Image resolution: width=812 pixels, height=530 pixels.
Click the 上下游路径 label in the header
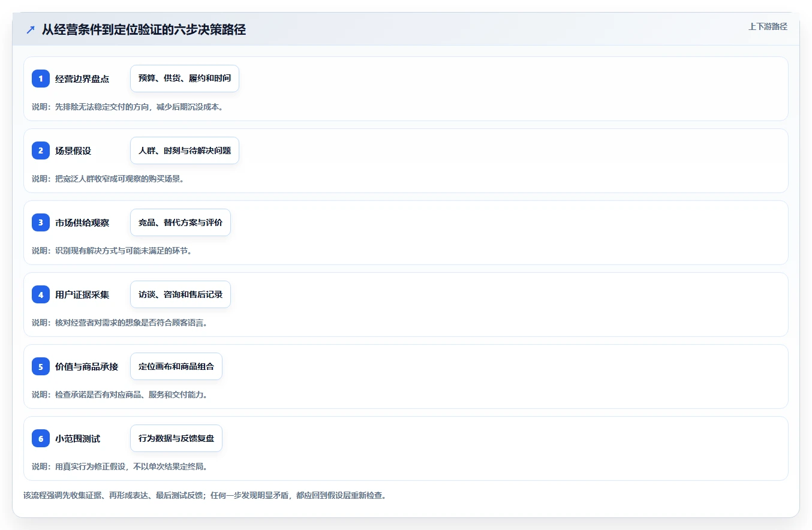[x=768, y=26]
